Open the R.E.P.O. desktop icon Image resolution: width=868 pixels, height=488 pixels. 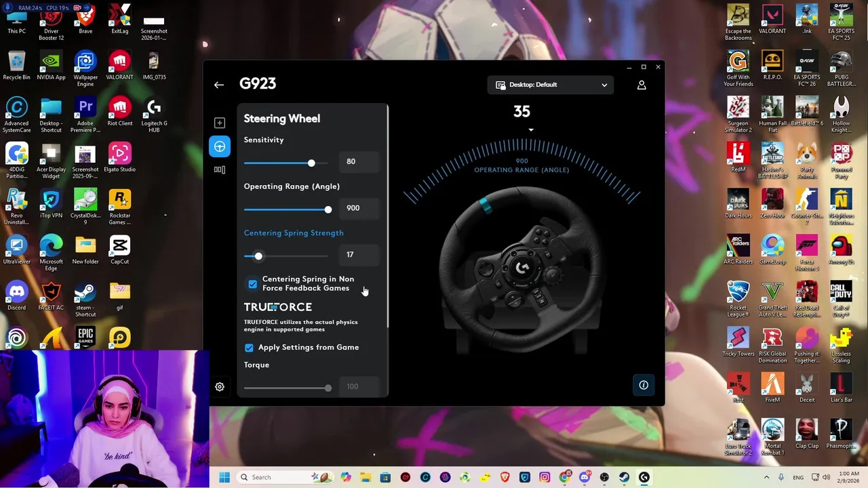(x=772, y=66)
